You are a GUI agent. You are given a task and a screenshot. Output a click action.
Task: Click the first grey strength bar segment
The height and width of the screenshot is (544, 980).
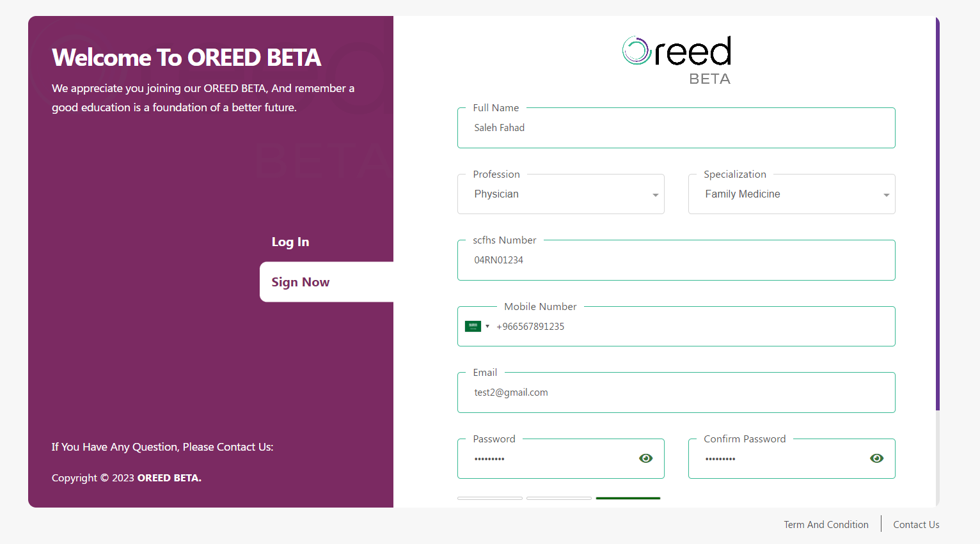click(490, 498)
